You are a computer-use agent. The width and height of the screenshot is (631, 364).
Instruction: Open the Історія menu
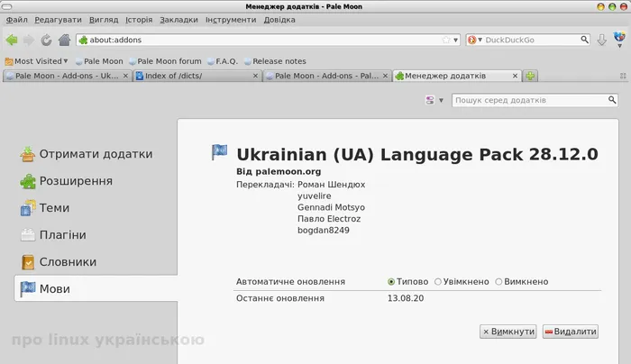point(139,20)
